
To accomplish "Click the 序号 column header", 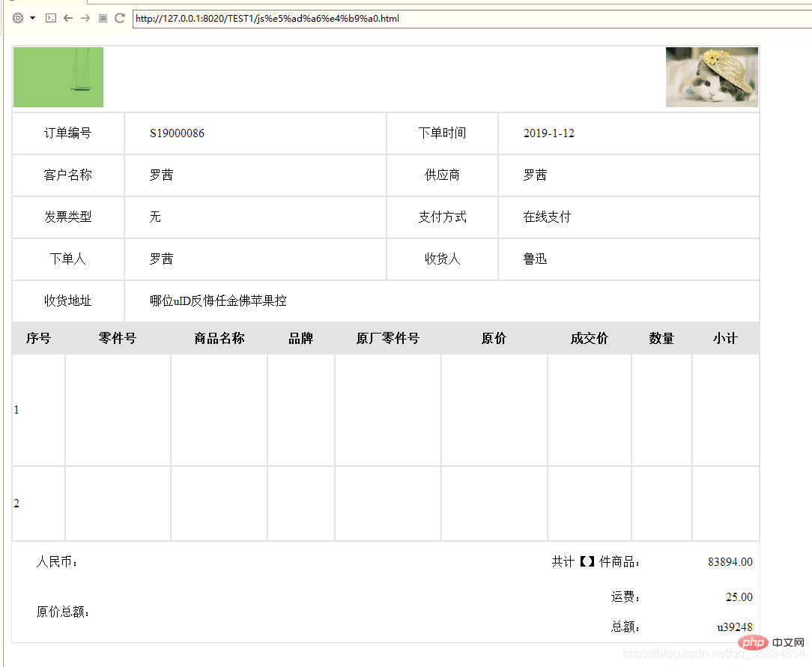I will 39,339.
